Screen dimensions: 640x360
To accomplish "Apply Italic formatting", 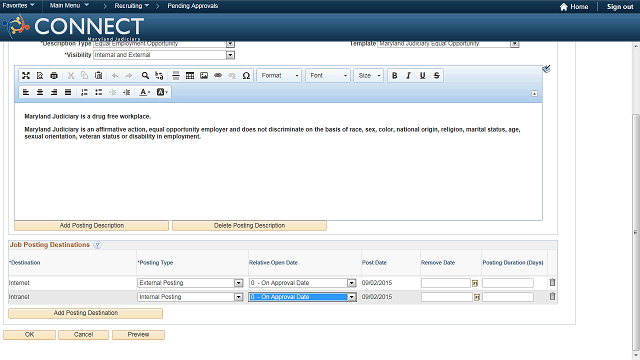I will pyautogui.click(x=409, y=76).
